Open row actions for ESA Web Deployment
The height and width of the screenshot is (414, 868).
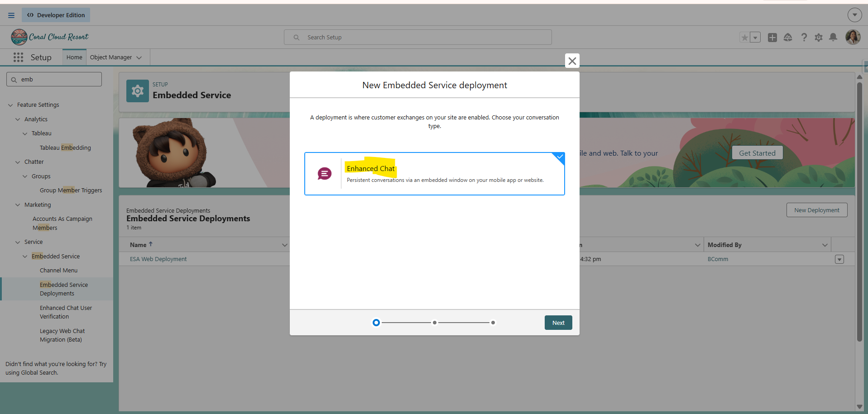(839, 259)
